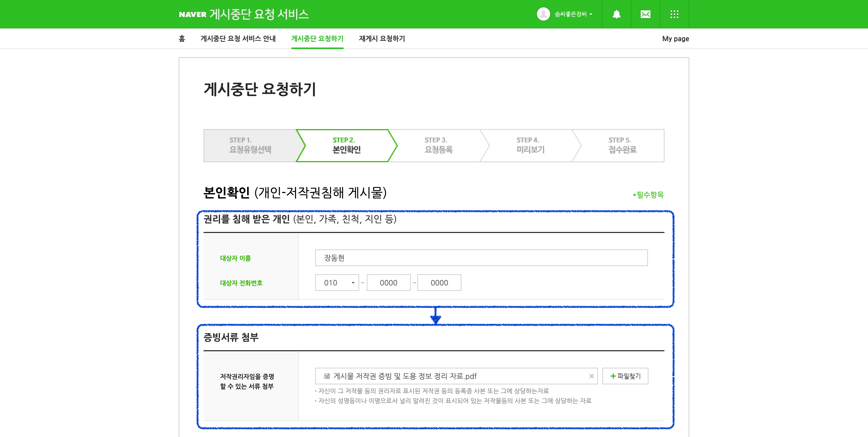Go to the 홈 tab
This screenshot has width=868, height=437.
pos(182,39)
